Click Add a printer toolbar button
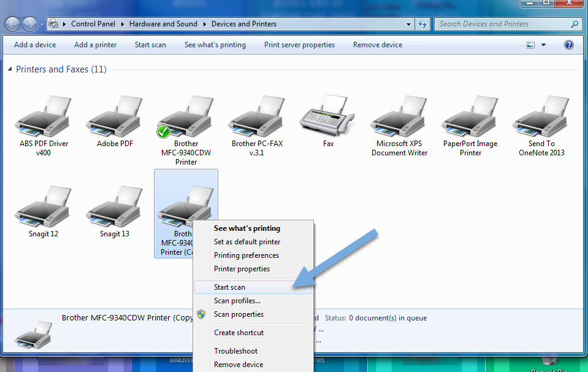Image resolution: width=588 pixels, height=372 pixels. click(x=95, y=45)
